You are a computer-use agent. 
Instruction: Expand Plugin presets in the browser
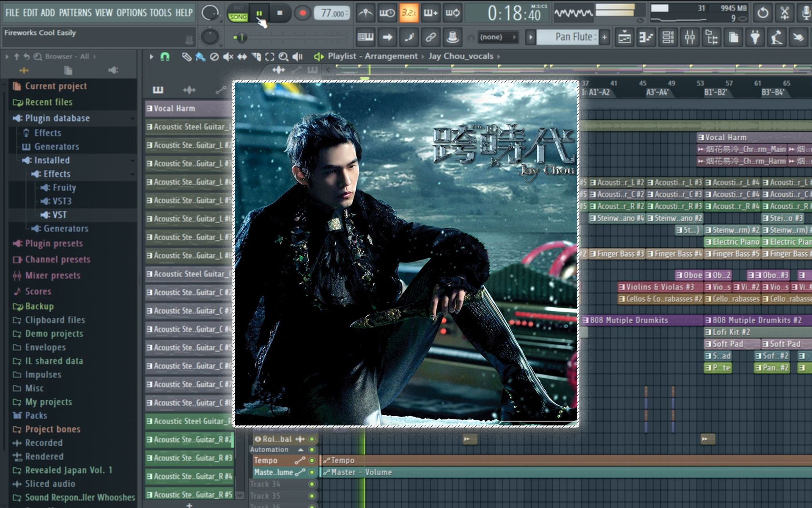coord(54,243)
